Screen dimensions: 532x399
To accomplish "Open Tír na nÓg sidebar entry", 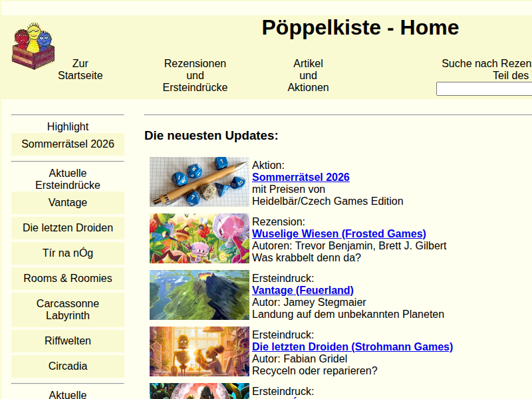I will [68, 253].
